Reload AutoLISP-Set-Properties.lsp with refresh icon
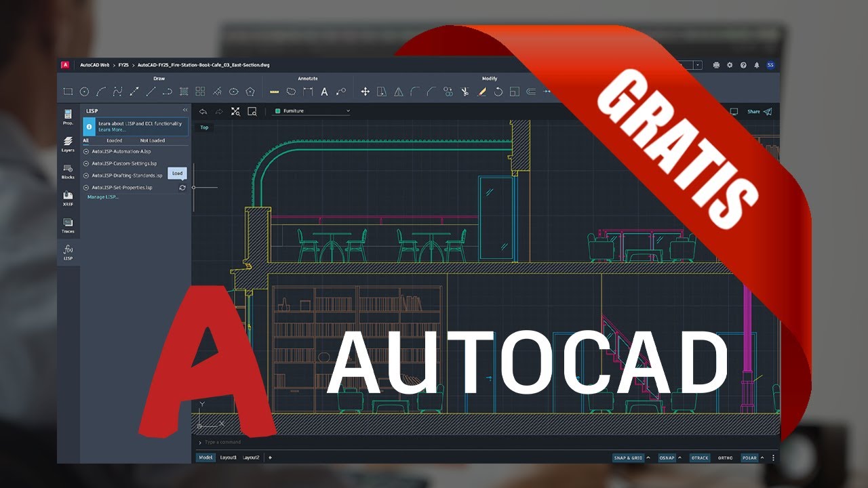This screenshot has width=868, height=488. click(182, 188)
